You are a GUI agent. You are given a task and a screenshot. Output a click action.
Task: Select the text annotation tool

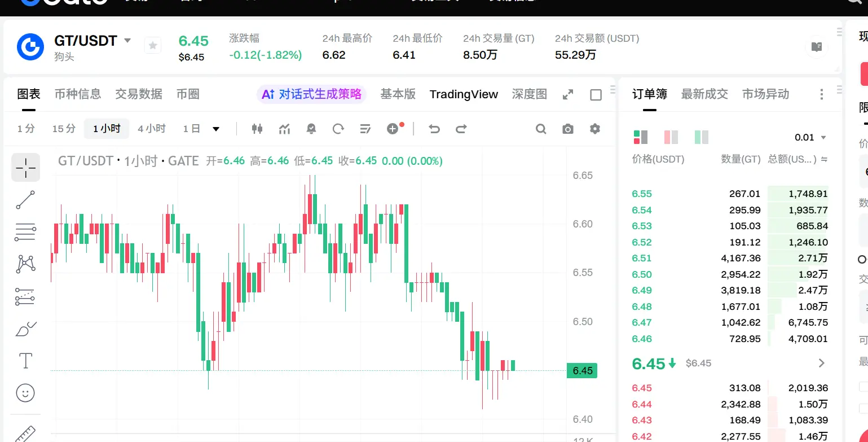tap(25, 361)
